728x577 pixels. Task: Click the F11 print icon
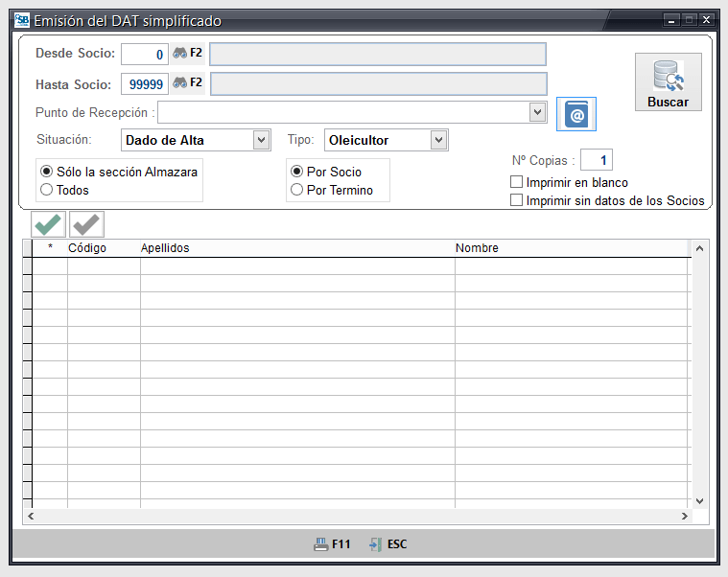(x=322, y=544)
